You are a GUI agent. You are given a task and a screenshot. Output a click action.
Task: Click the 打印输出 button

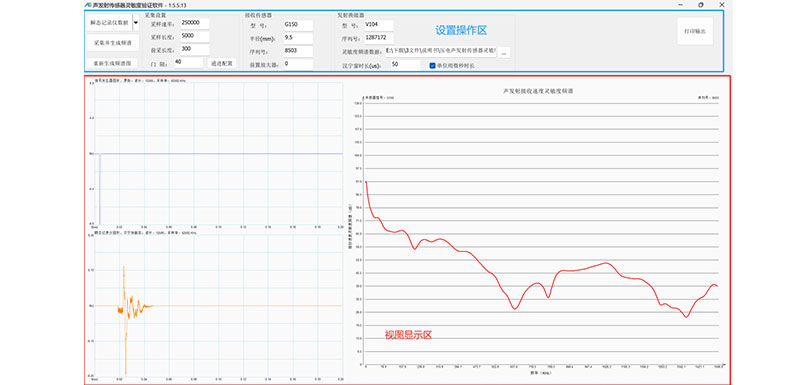click(695, 31)
